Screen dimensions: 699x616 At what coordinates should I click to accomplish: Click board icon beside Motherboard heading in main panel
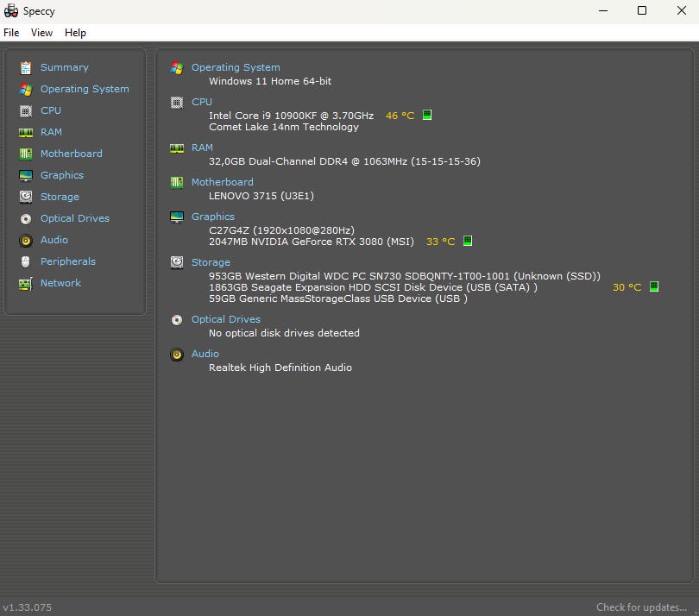(177, 182)
